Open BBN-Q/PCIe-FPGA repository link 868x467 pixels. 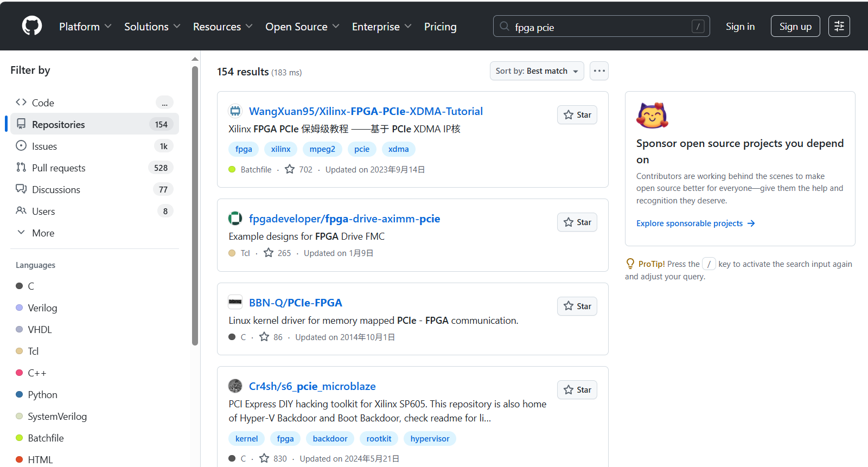pyautogui.click(x=296, y=303)
